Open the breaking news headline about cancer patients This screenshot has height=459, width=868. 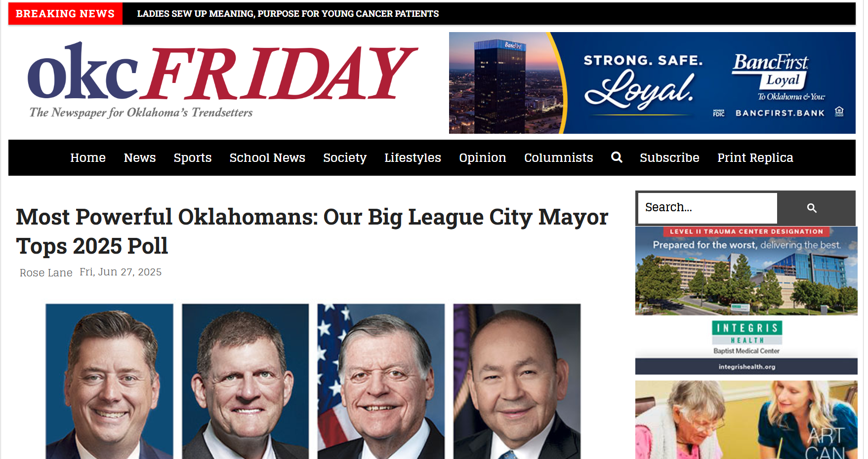(288, 14)
